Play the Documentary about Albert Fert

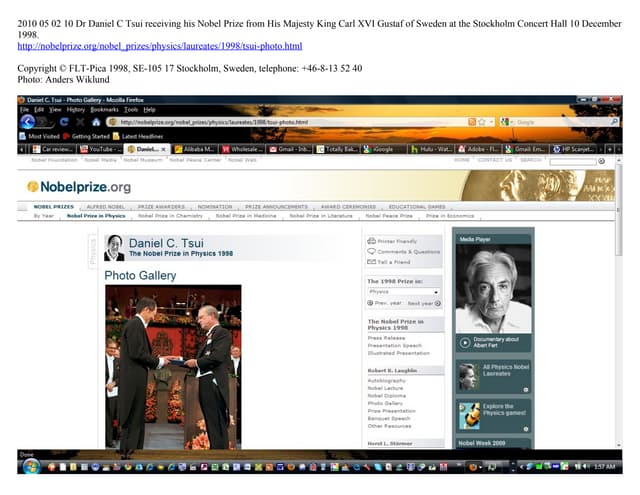465,342
